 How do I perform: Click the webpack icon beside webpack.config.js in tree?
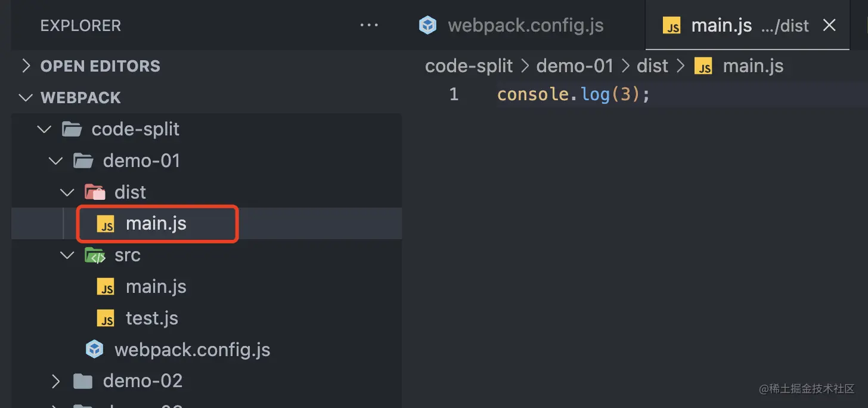[x=95, y=350]
